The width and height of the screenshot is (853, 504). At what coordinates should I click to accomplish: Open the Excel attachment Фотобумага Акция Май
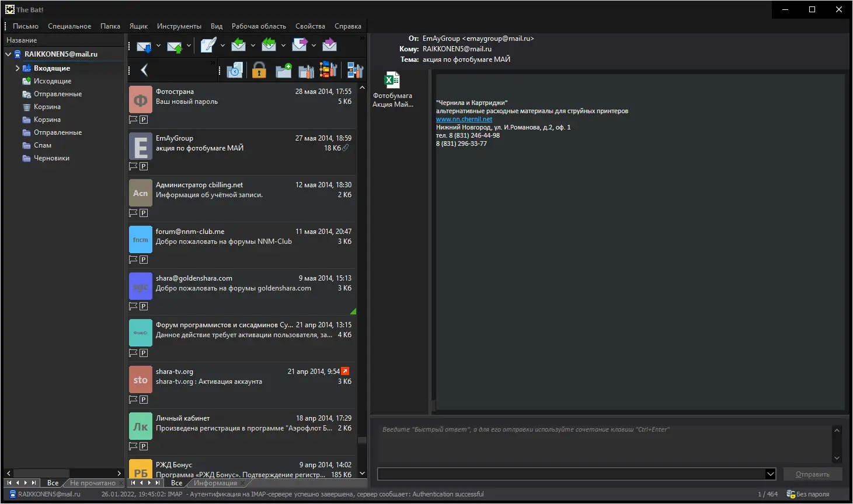[392, 90]
